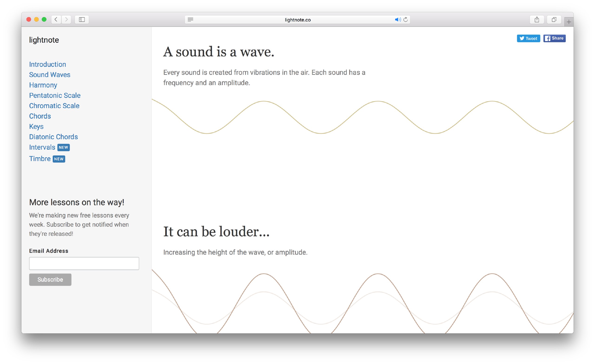
Task: Focus the Email Address field
Action: 84,263
